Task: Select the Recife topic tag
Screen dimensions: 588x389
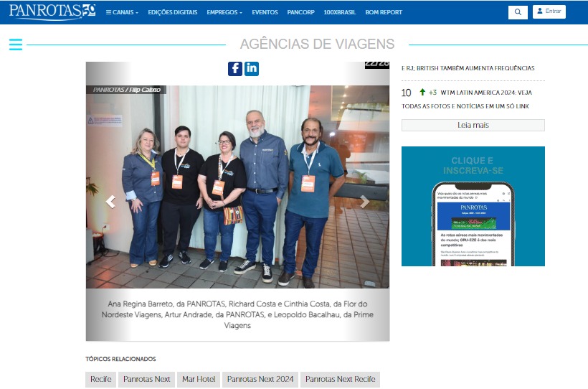Action: point(101,379)
